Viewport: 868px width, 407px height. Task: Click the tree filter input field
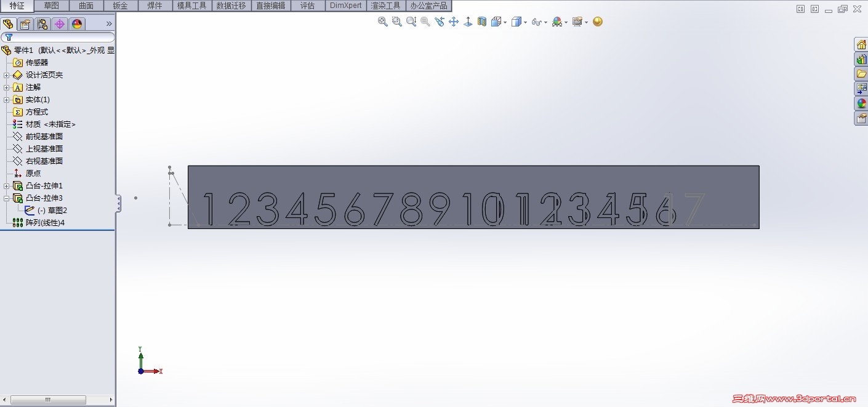point(58,38)
